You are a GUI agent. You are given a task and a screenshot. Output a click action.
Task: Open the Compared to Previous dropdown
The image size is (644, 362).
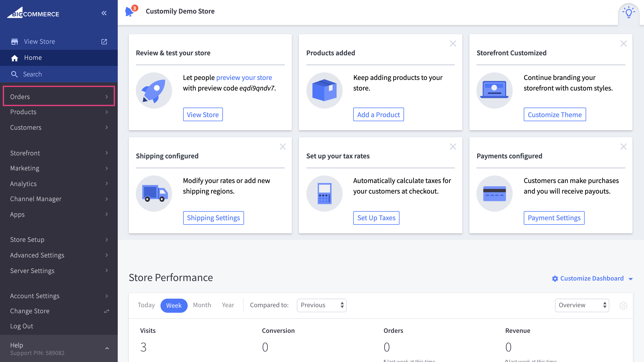[321, 305]
